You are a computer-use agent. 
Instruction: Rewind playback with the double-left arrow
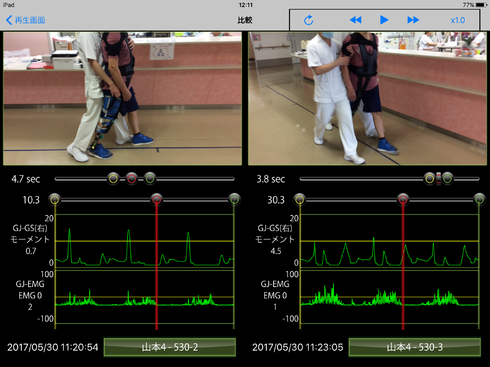click(x=356, y=20)
